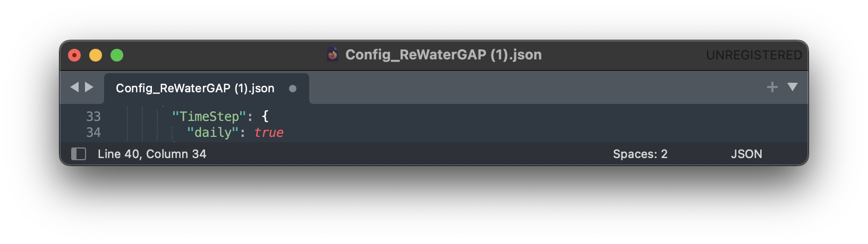Click the true value on line 34

pyautogui.click(x=269, y=132)
